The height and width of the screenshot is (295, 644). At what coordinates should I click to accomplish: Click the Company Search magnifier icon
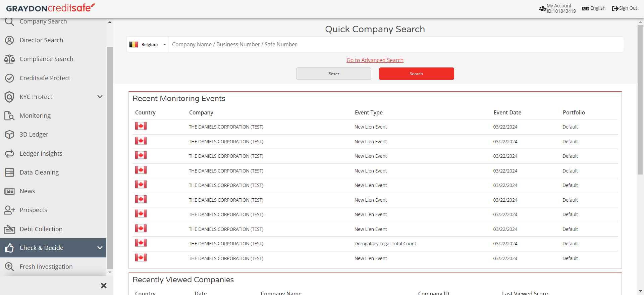tap(9, 21)
